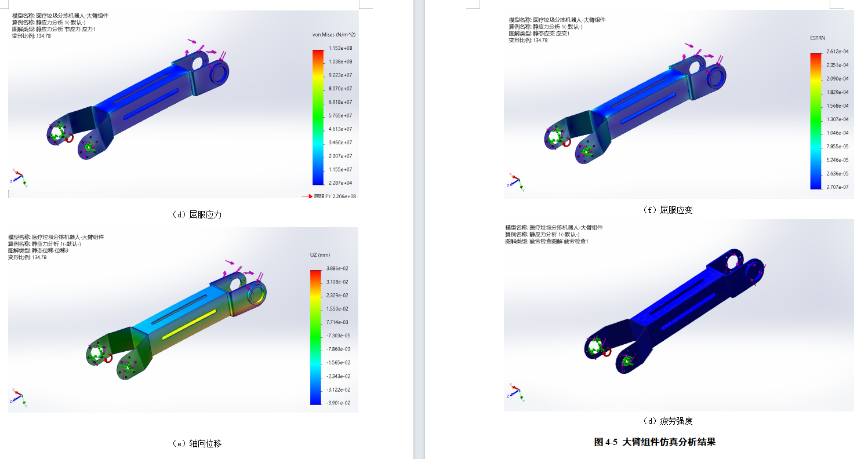Click the von Mises legend color bar
868x459 pixels.
click(318, 117)
